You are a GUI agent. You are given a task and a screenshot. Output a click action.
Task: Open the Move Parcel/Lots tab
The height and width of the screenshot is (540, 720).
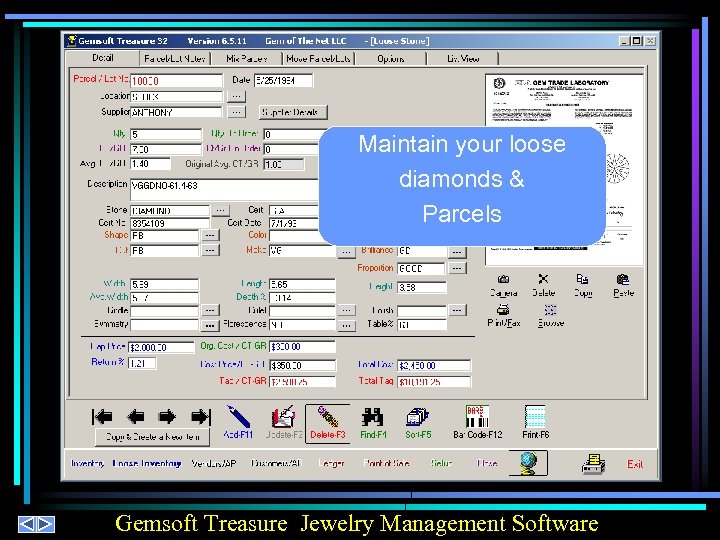coord(318,59)
